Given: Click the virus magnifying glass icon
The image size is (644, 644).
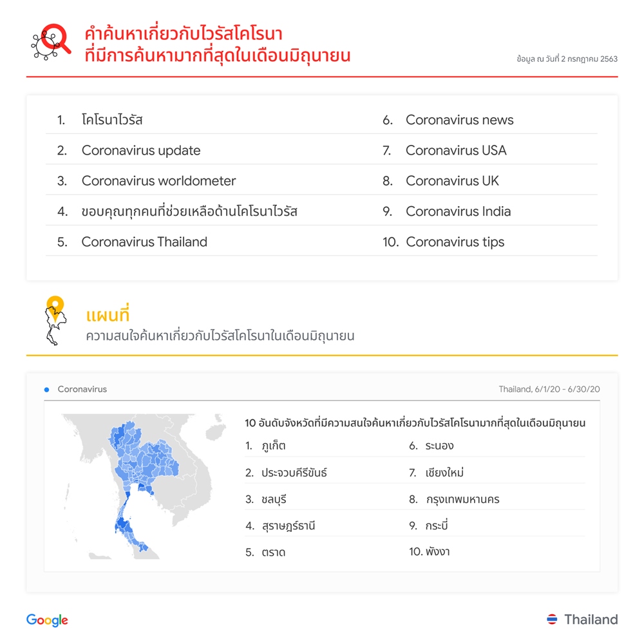Looking at the screenshot, I should click(52, 42).
